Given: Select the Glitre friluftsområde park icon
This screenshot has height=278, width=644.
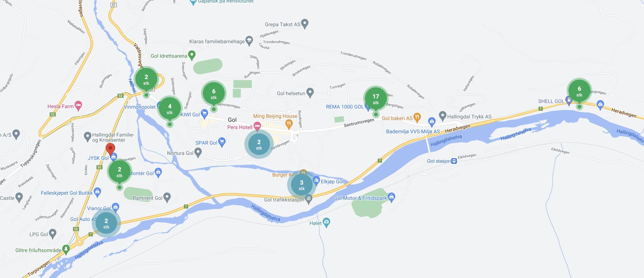Looking at the screenshot, I should tap(66, 250).
